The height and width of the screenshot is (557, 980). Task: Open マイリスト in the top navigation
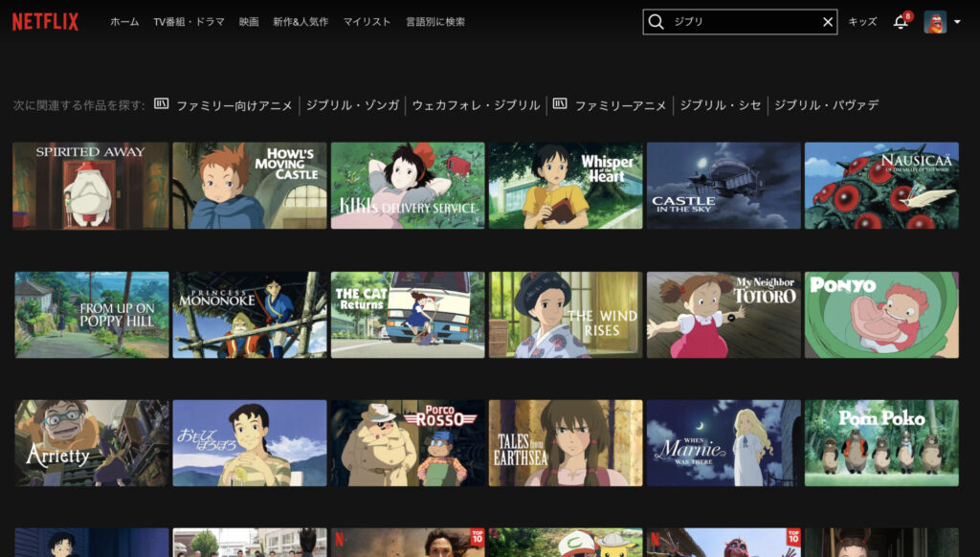pyautogui.click(x=367, y=22)
